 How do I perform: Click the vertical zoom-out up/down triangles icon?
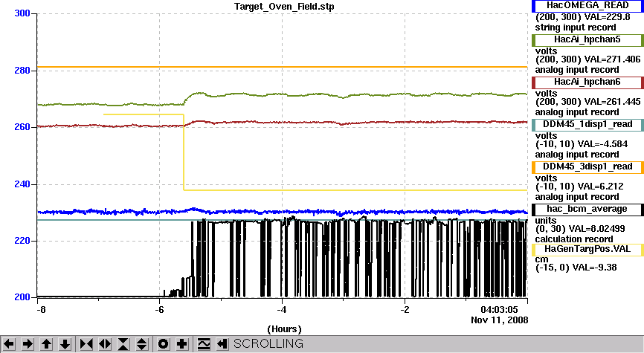tap(142, 343)
